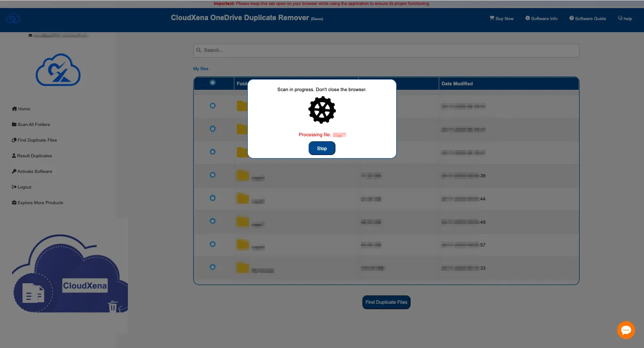Screen dimensions: 644x348
Task: Click the Find Duplicate Files button below table
Action: (386, 302)
